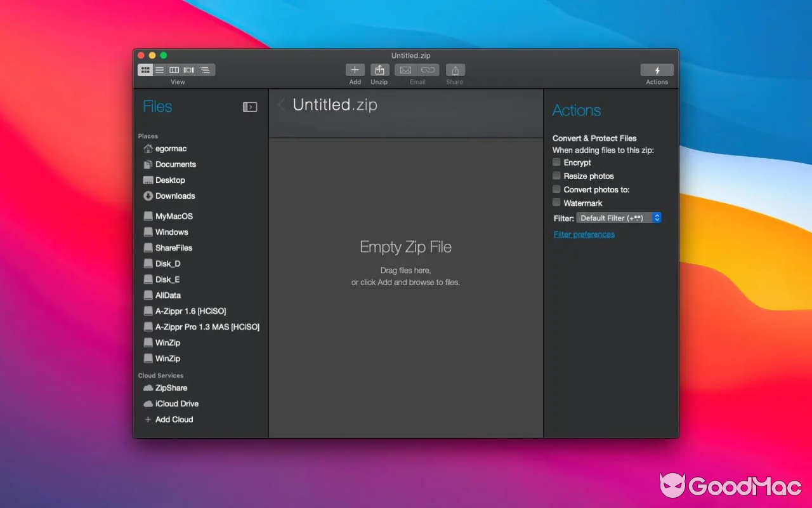
Task: Enable the Encrypt option
Action: 556,163
